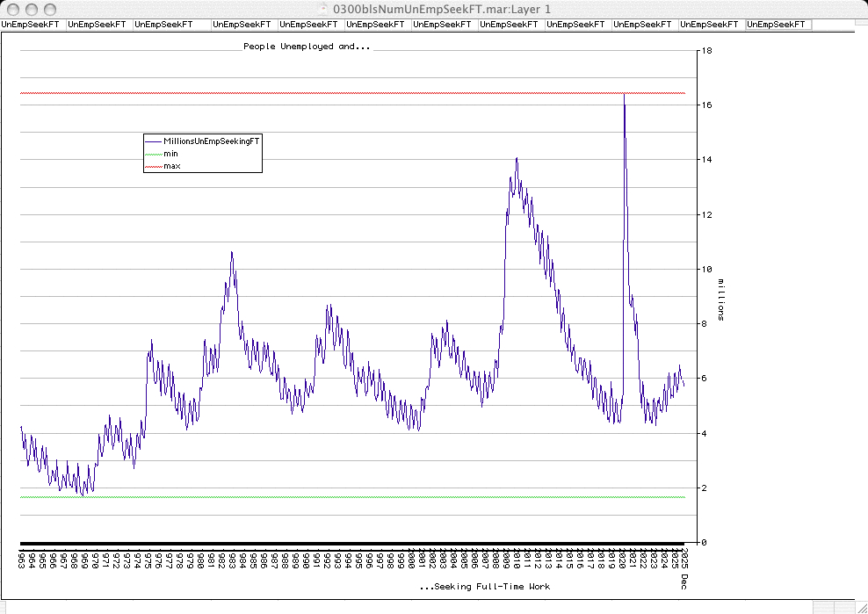Toggle the toolbar pill button in title bar
This screenshot has width=868, height=614.
[x=850, y=8]
